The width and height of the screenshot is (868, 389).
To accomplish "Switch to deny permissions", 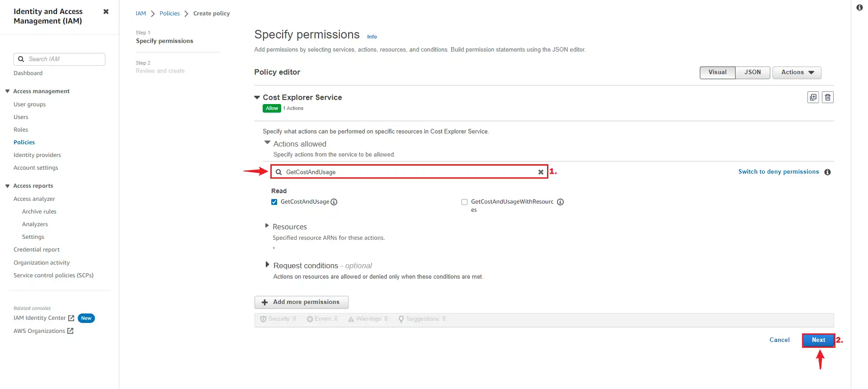I will point(778,172).
